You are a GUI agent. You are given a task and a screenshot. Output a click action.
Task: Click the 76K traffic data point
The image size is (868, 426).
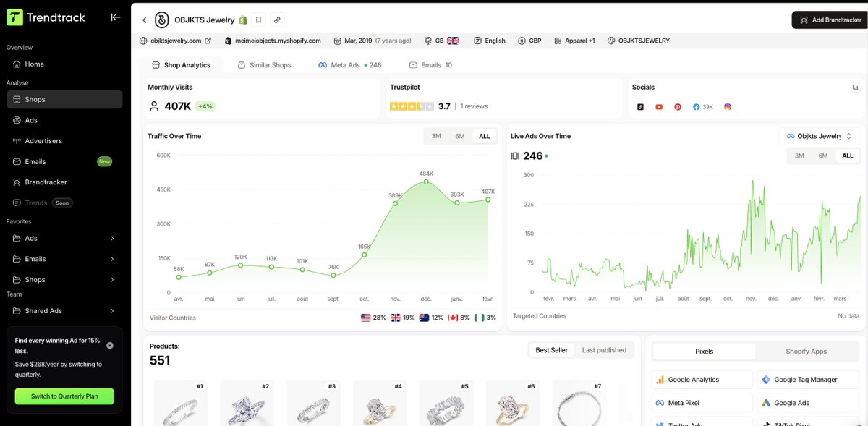coord(333,275)
